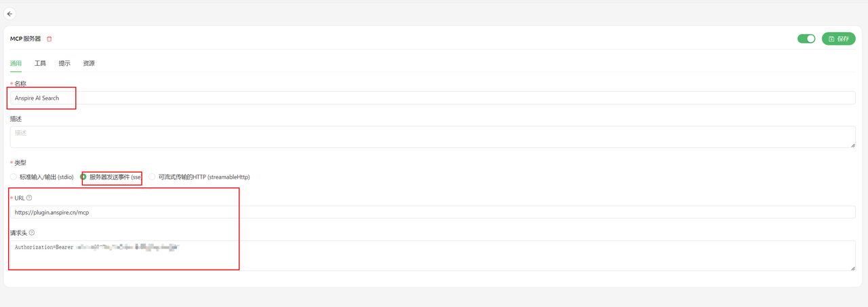
Task: Toggle the MCP server enable switch
Action: tap(806, 39)
